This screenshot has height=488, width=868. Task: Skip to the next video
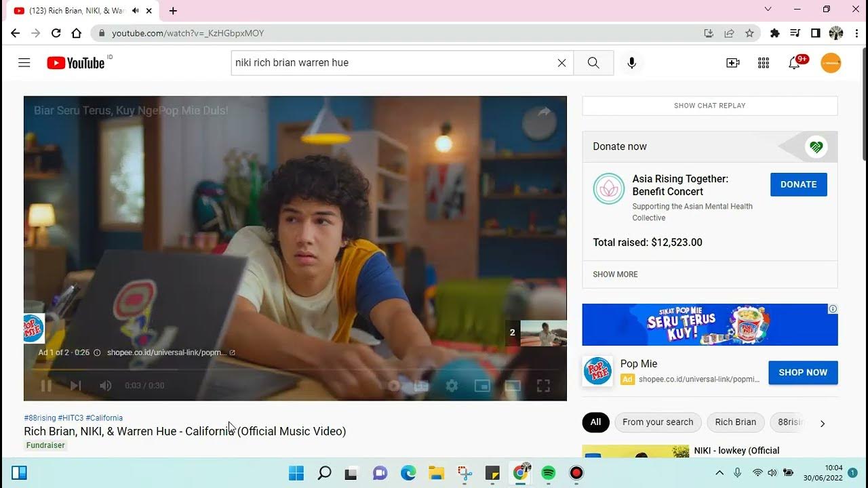coord(75,386)
